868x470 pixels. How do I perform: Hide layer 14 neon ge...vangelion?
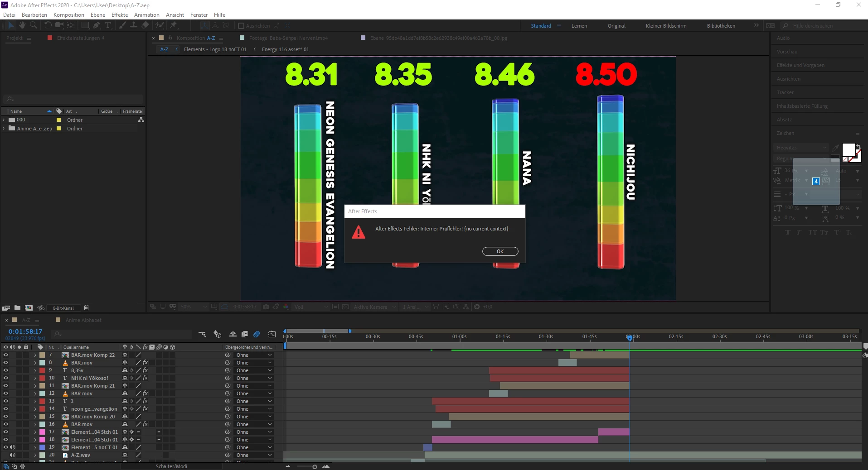tap(5, 409)
